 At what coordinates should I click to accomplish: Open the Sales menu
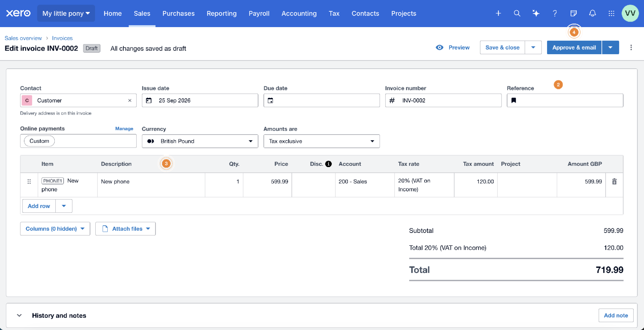142,13
